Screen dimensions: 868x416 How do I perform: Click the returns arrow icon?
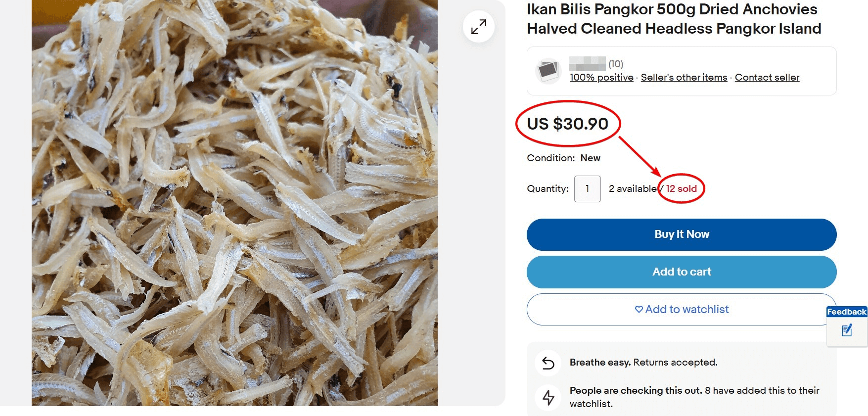(548, 363)
